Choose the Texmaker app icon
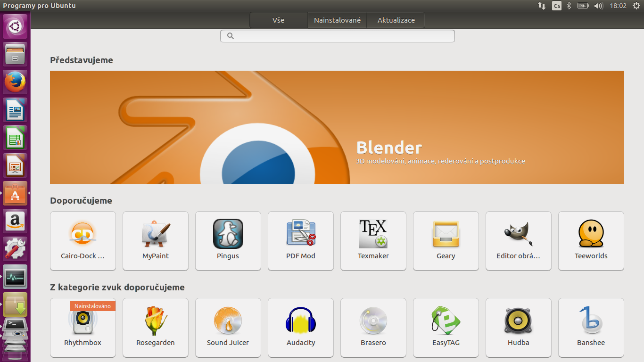 point(373,234)
